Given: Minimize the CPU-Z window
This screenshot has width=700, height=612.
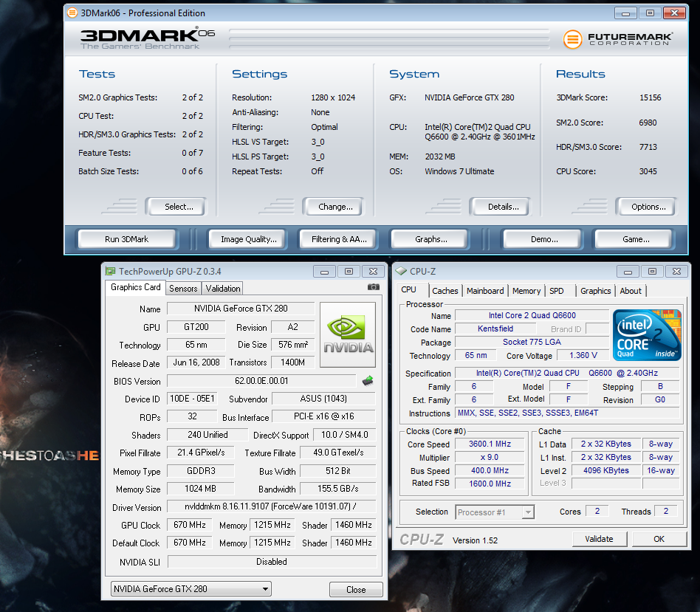Looking at the screenshot, I should tap(628, 272).
